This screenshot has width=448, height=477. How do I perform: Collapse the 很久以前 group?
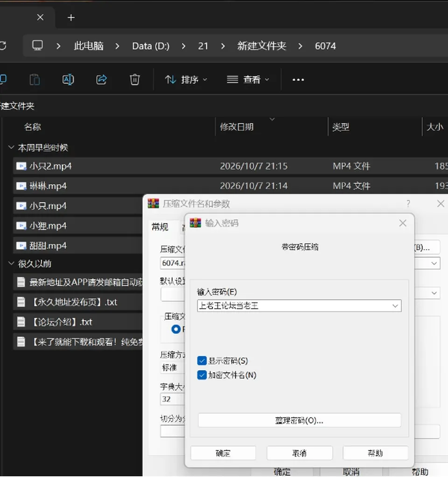[x=11, y=263]
